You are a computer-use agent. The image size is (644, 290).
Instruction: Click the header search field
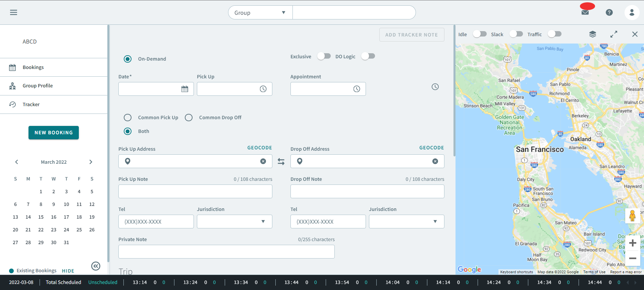(x=354, y=13)
